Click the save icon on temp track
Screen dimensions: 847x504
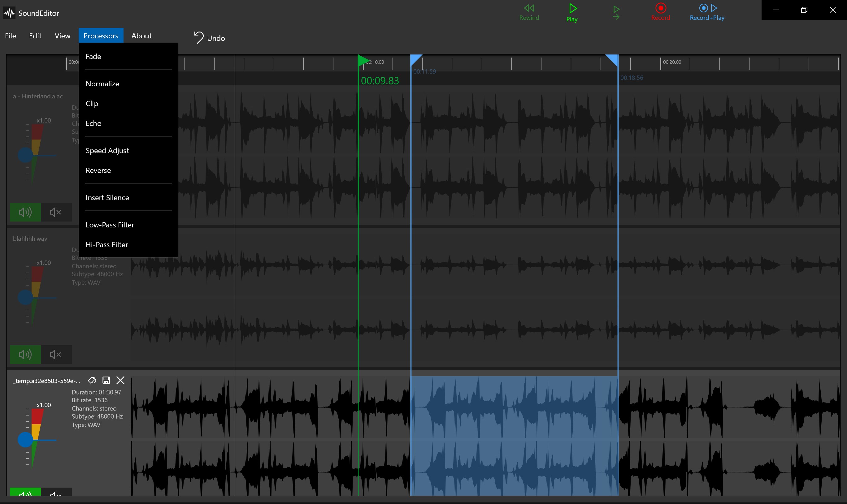click(x=106, y=381)
